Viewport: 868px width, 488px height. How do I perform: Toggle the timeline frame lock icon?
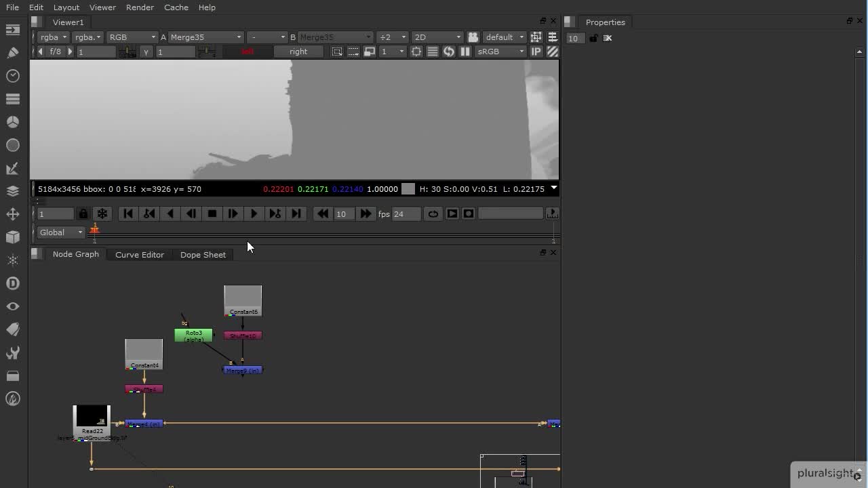83,213
